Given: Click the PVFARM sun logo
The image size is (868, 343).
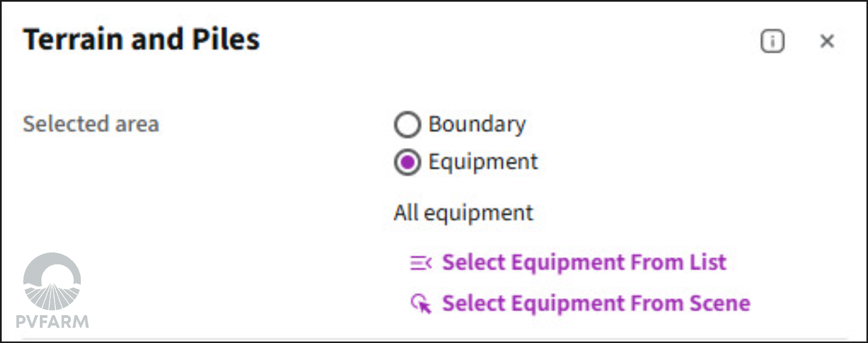Looking at the screenshot, I should 52,281.
